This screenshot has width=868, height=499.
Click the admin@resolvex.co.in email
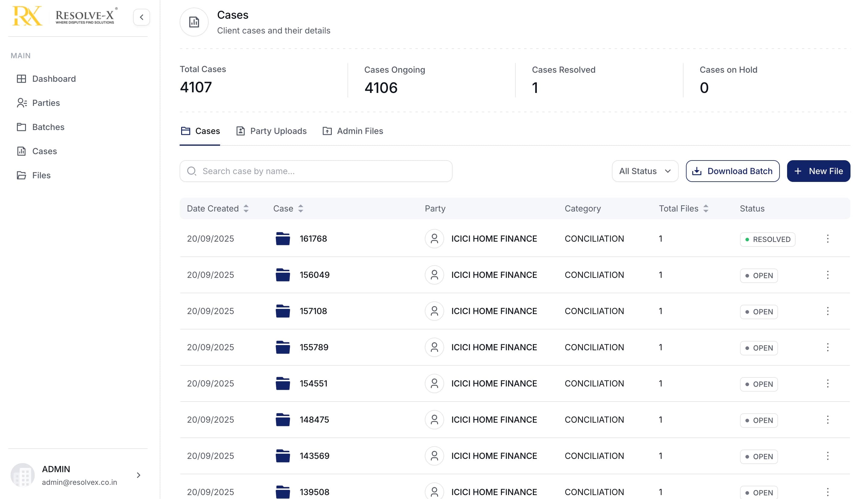pyautogui.click(x=80, y=482)
